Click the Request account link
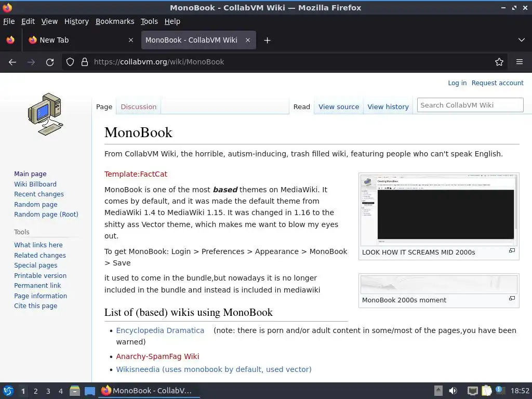The image size is (532, 399). [x=497, y=83]
